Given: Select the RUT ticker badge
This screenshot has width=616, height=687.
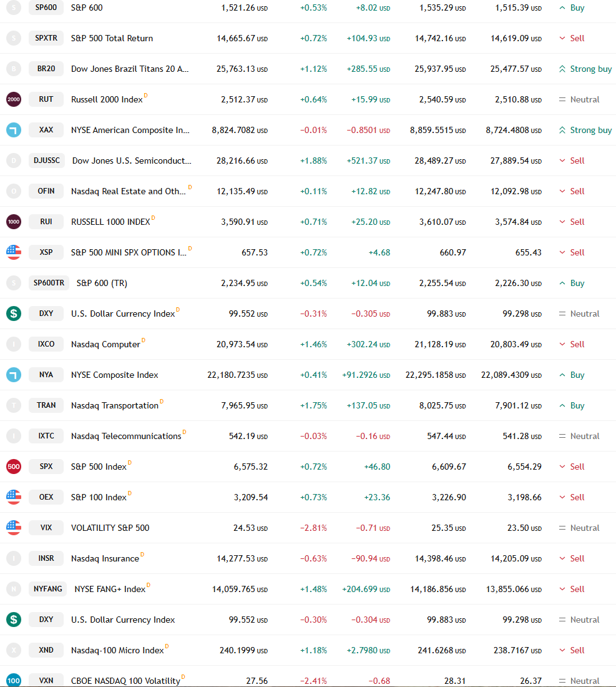Looking at the screenshot, I should tap(46, 99).
